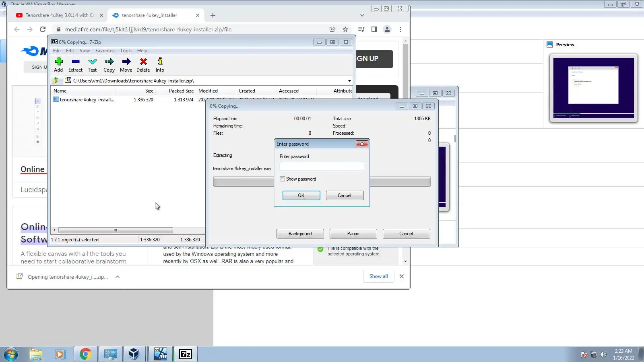This screenshot has height=362, width=644.
Task: Click the Background button in Copying dialog
Action: point(300,234)
